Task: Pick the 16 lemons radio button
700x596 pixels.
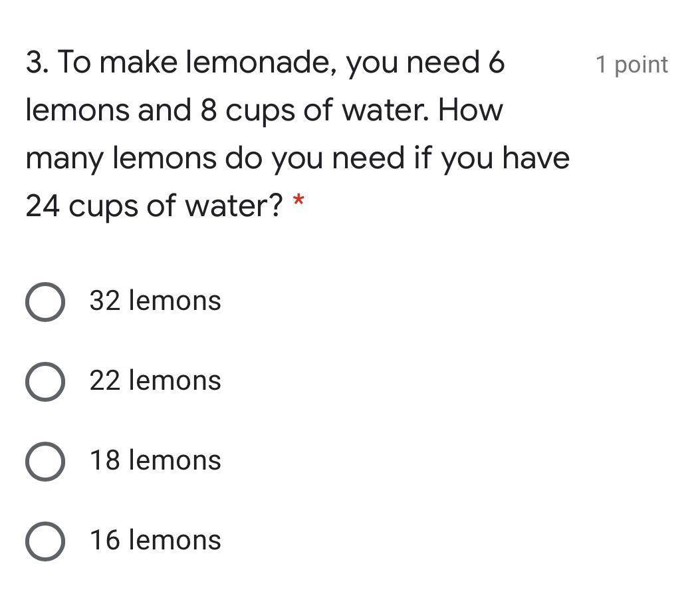Action: [x=45, y=541]
